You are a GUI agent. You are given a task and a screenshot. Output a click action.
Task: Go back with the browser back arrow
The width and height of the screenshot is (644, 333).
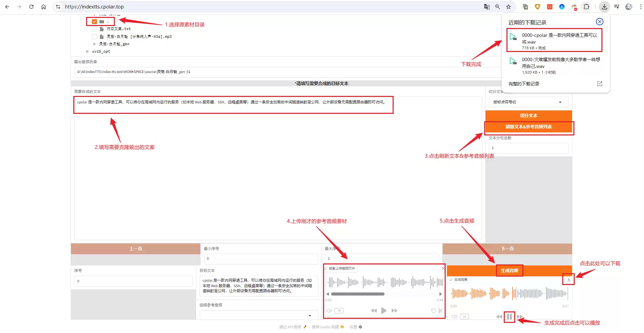coord(7,7)
